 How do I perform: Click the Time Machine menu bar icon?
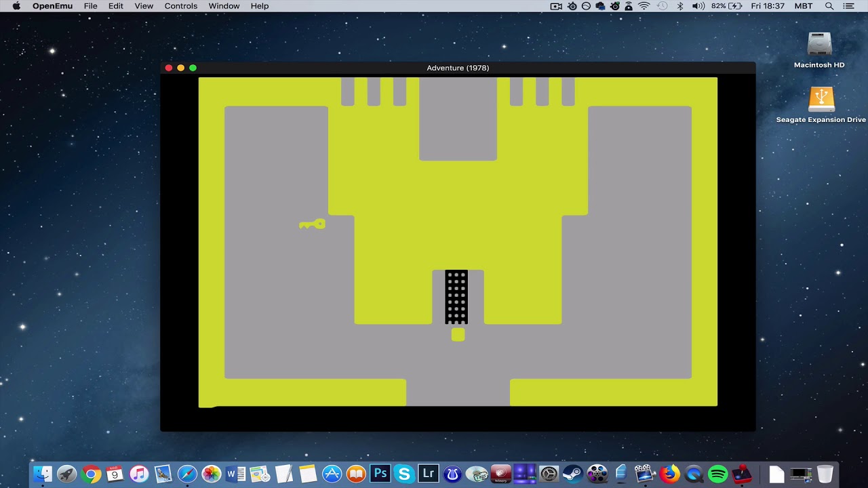(663, 6)
